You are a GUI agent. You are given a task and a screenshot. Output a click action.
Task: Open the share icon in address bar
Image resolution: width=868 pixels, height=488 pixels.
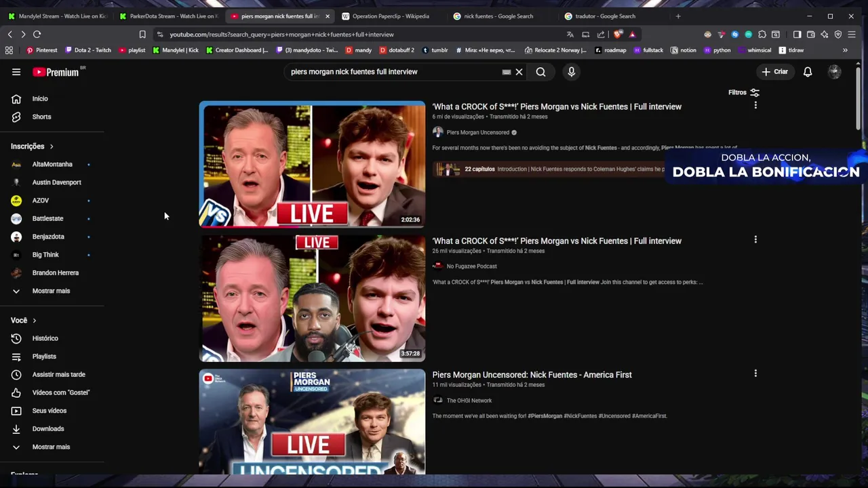(x=601, y=34)
